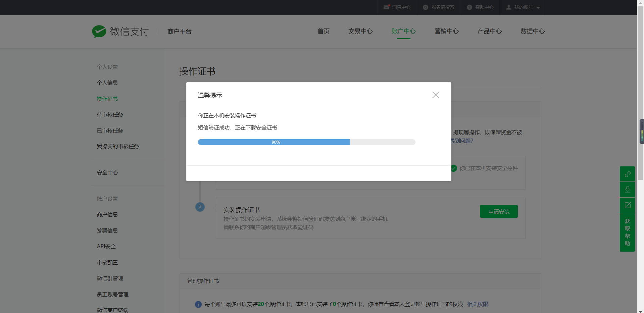Viewport: 644px width, 313px height.
Task: Open 营销中心 navigation tab
Action: [x=446, y=31]
